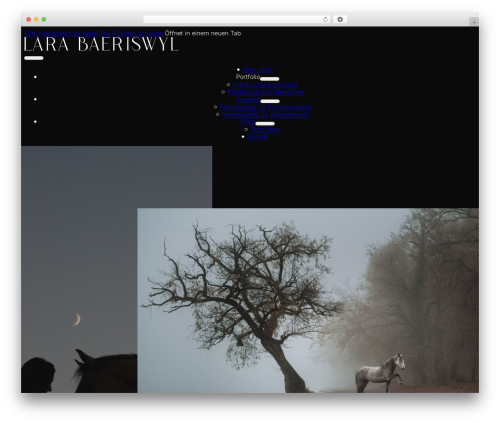Click the 'Zur Fußzeile springen' skip link
The height and width of the screenshot is (423, 500).
tap(132, 33)
